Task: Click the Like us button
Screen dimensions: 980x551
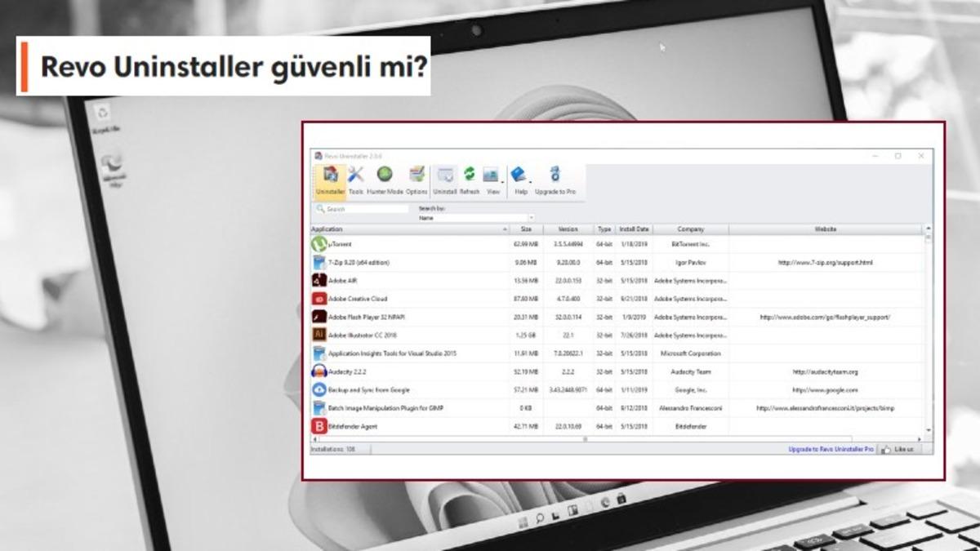Action: tap(898, 448)
